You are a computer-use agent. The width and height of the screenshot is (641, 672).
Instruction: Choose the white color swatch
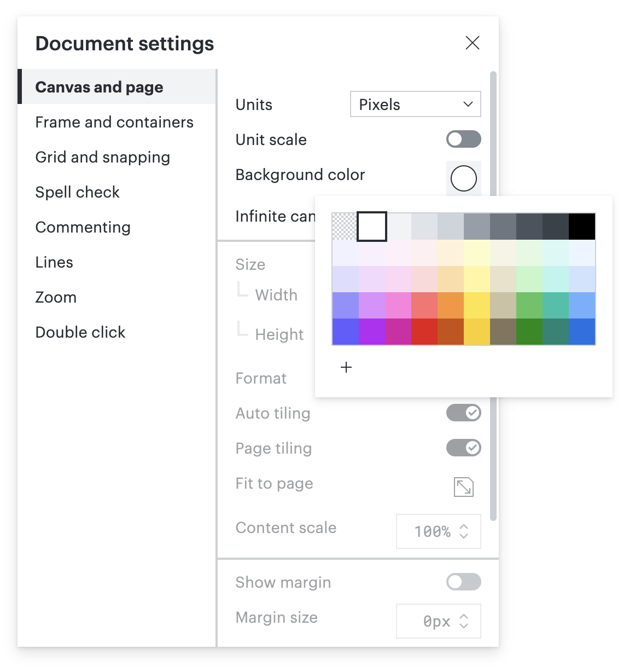click(x=372, y=227)
